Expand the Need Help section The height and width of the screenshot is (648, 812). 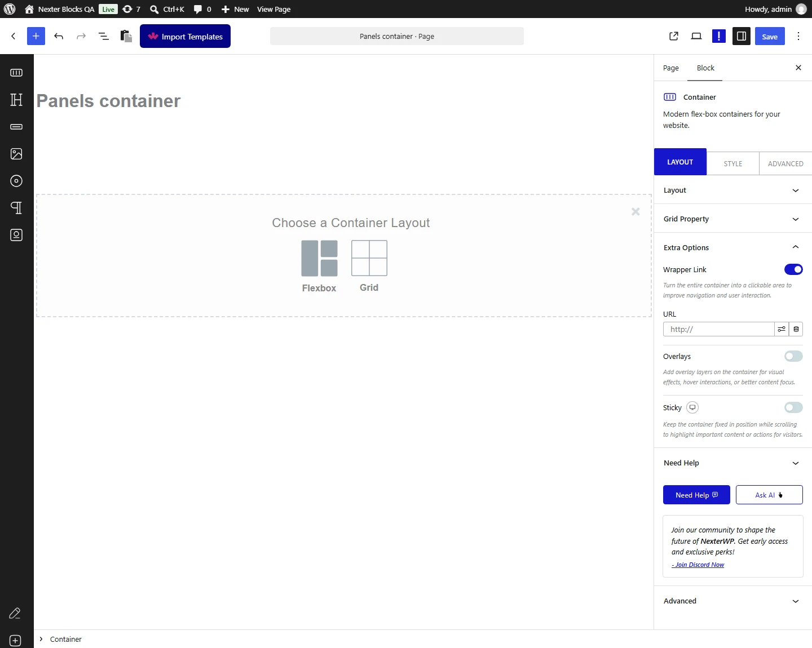[x=732, y=463]
